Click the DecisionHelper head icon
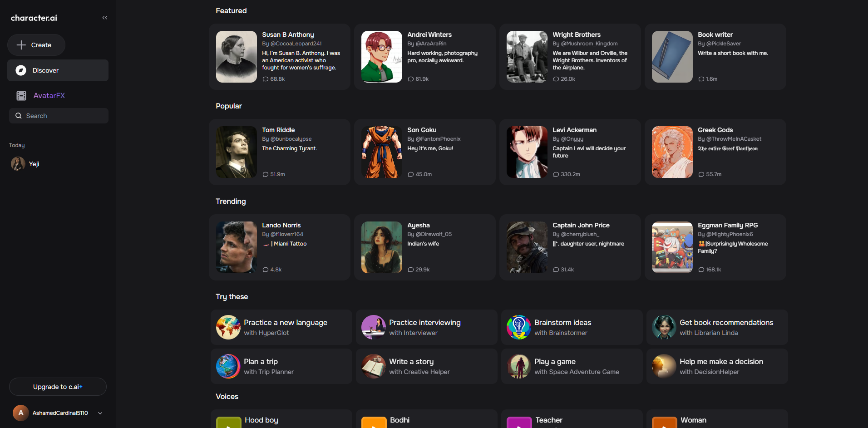Screen dimensions: 868x428 tap(664, 366)
